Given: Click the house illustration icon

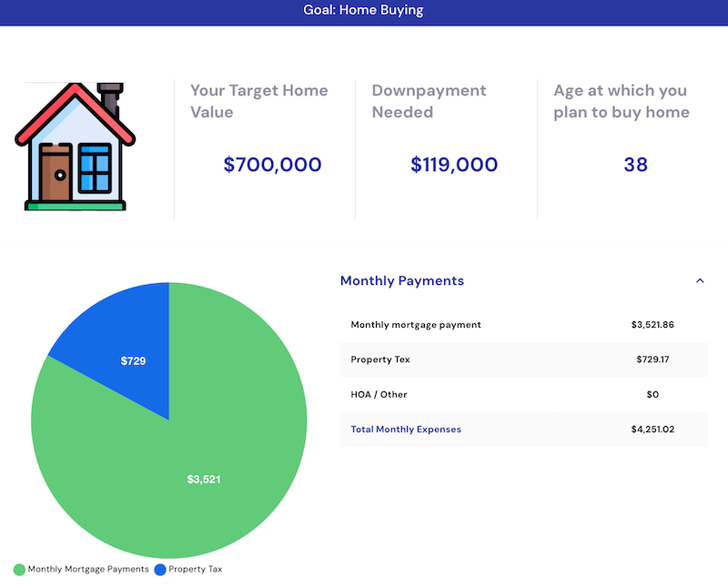Looking at the screenshot, I should pos(74,147).
